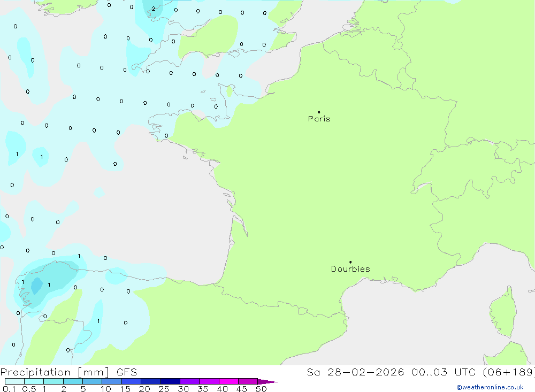
Task: Pick the 2–5 mm legend swatch
Action: (x=73, y=381)
